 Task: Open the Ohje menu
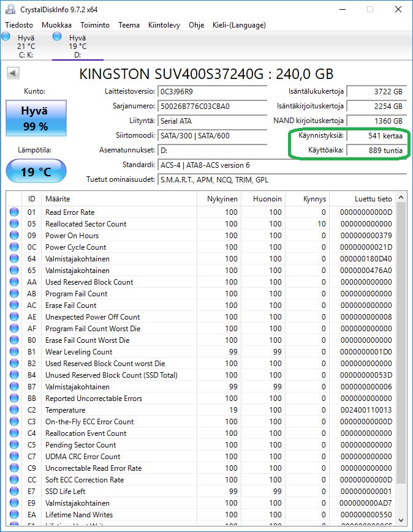(196, 24)
